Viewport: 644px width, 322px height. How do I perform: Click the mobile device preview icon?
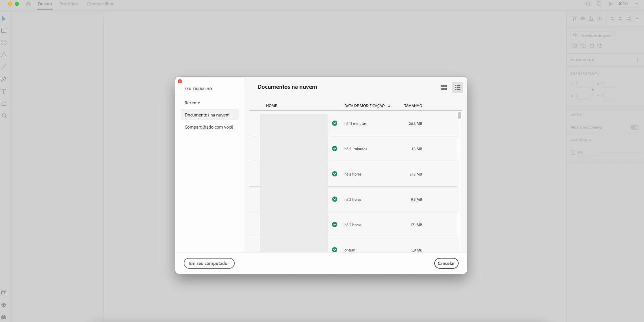[599, 4]
